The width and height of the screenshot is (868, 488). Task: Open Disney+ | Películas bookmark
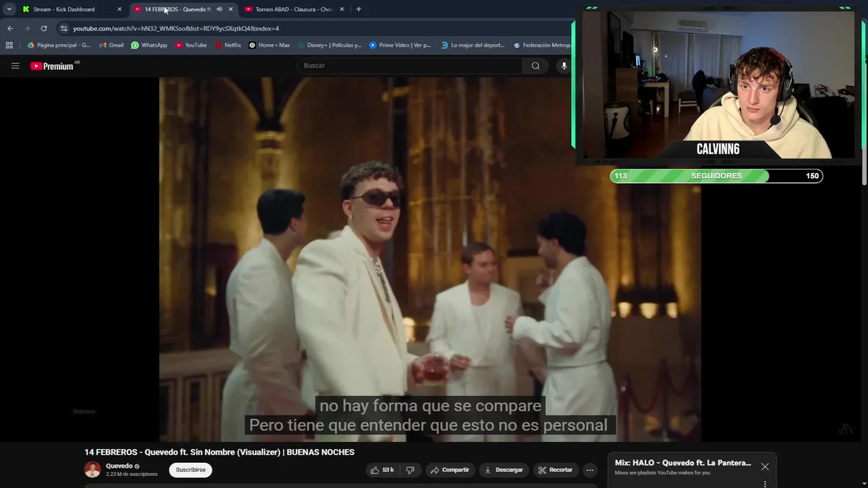(x=329, y=45)
